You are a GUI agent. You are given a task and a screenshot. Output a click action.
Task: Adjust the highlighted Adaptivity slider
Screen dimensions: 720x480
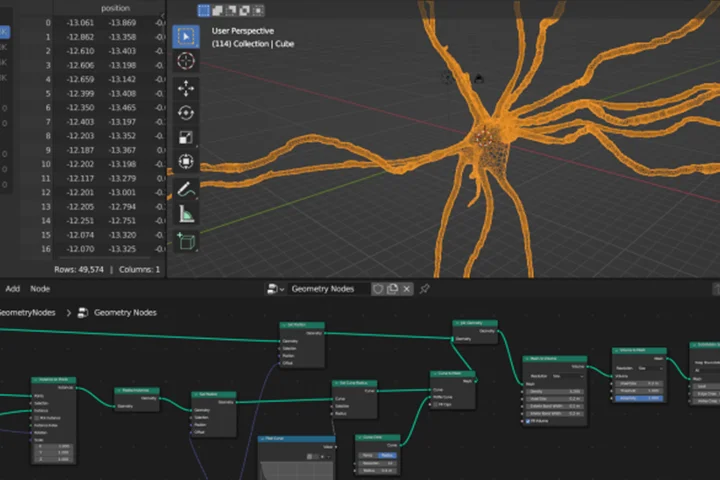pos(640,398)
